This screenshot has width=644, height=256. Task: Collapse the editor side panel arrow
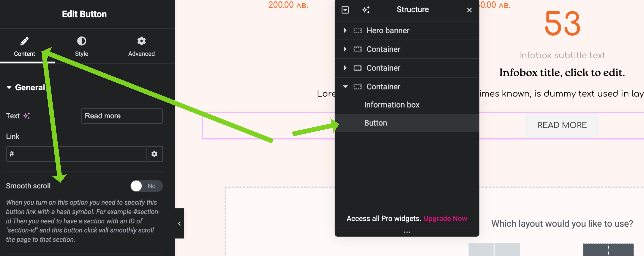pos(179,223)
